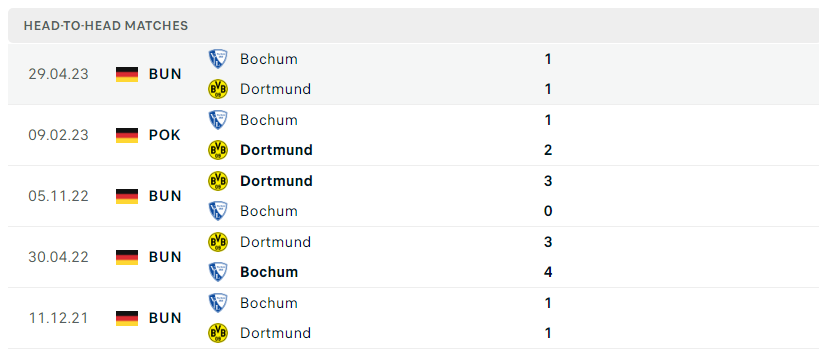
Task: Click Dortmund logo in 05.11.22 match
Action: coord(218,181)
